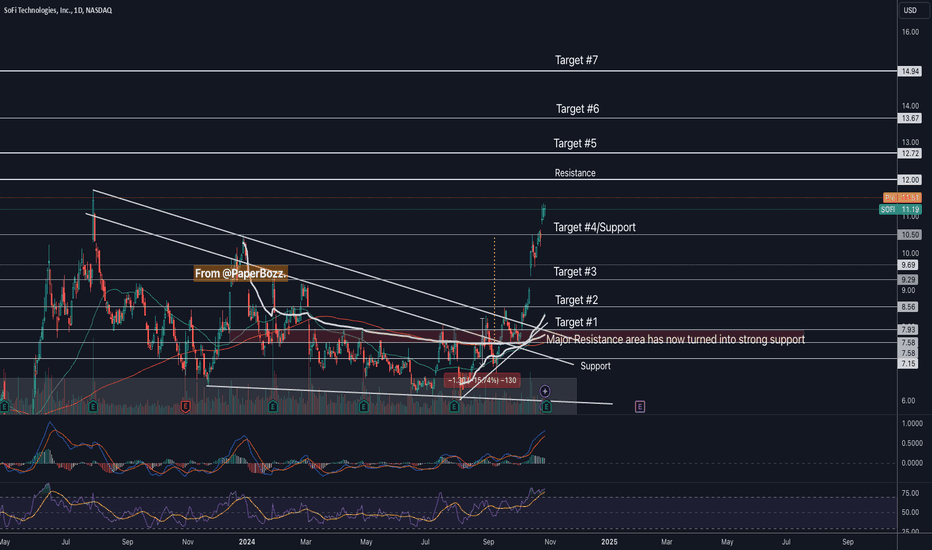Click the Nov 2024 time axis label
The image size is (932, 550).
550,542
